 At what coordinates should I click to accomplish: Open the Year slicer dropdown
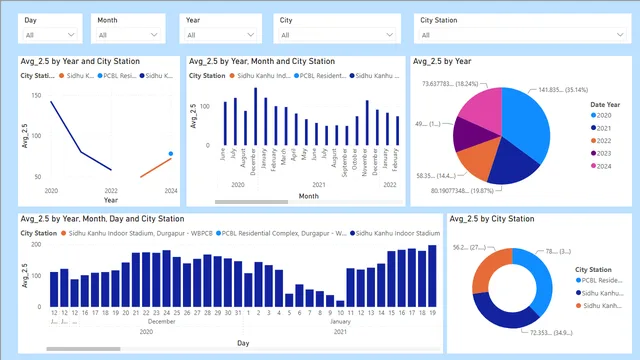220,35
